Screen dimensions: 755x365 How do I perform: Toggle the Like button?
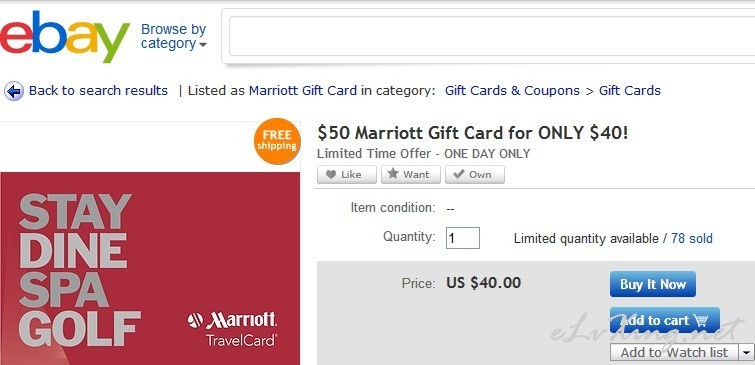pos(347,175)
